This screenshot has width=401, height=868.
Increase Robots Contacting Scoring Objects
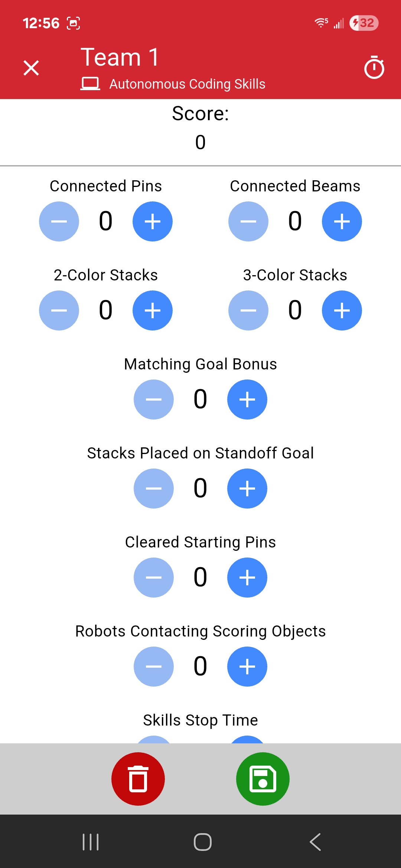(x=247, y=667)
